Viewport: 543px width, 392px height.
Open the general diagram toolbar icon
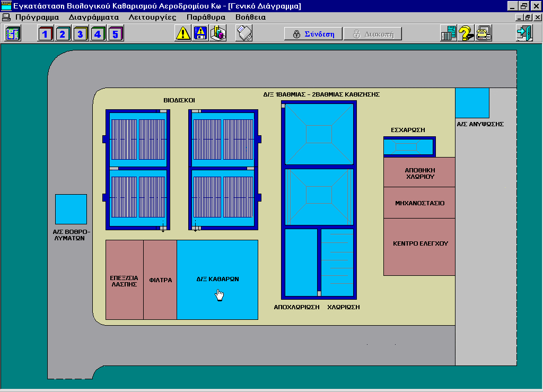pos(13,34)
